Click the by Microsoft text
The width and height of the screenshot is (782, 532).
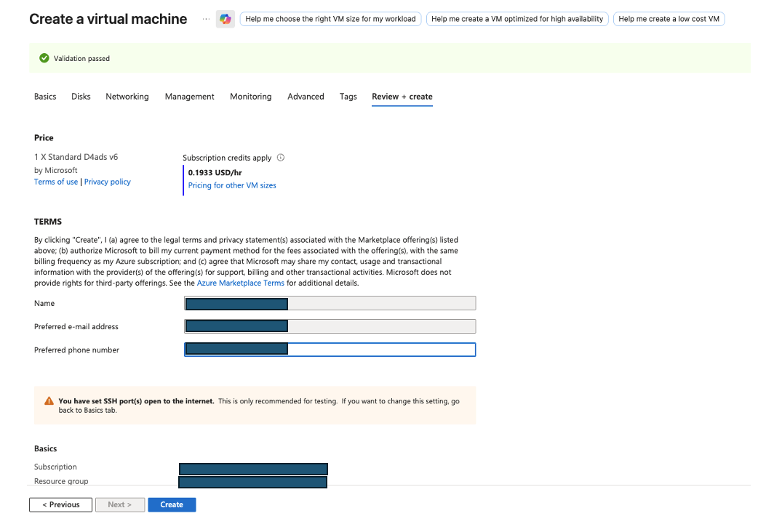coord(55,170)
